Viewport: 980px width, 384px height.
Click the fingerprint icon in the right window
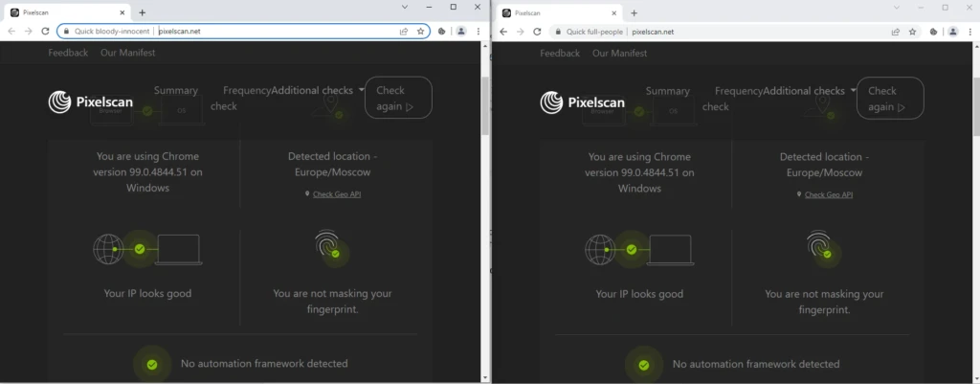820,246
